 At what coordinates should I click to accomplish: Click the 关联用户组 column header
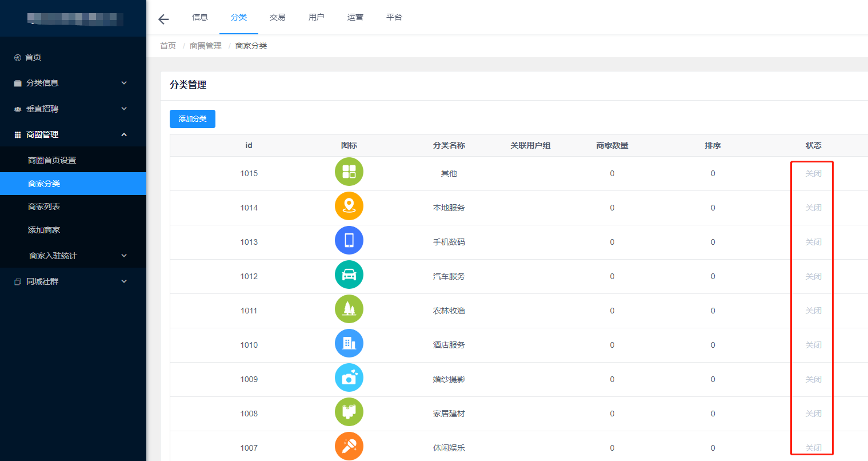pyautogui.click(x=530, y=145)
